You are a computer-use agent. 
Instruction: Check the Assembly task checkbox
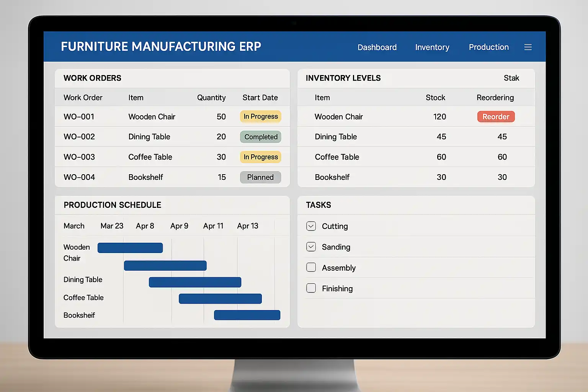click(x=311, y=267)
